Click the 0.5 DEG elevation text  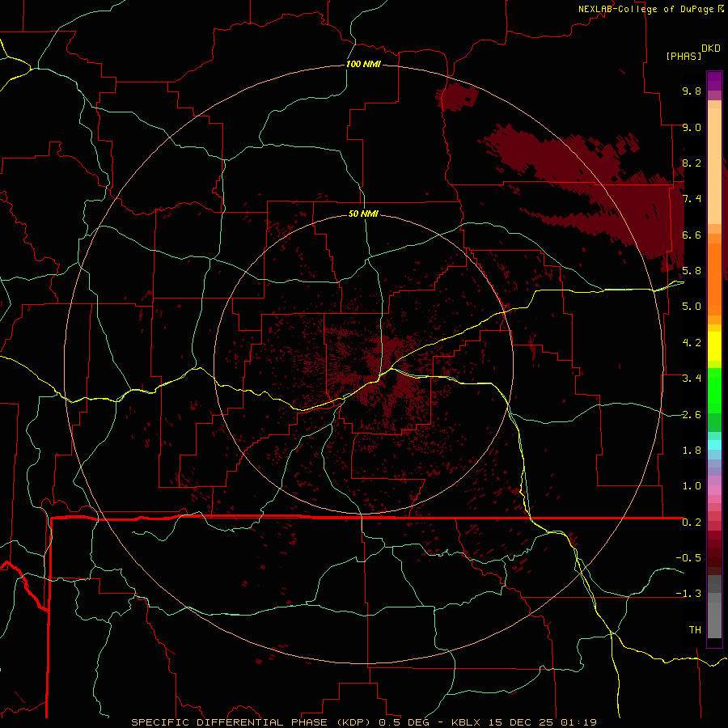pos(405,722)
